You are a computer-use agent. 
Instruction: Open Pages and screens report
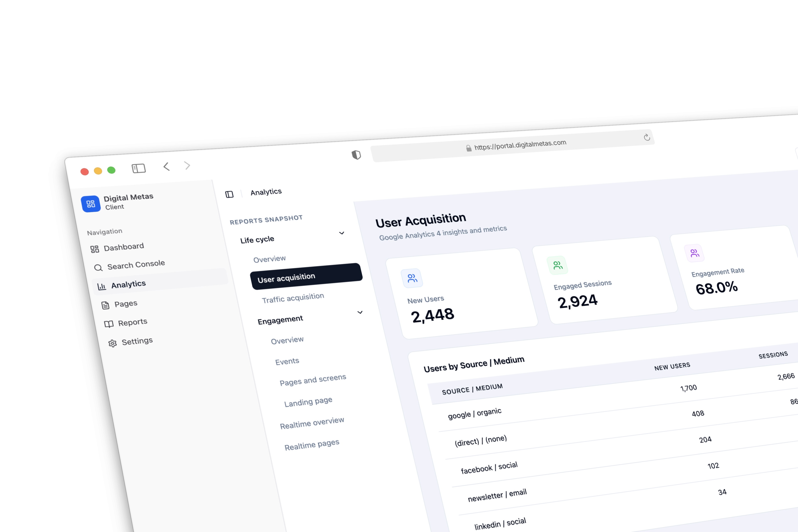pos(313,380)
